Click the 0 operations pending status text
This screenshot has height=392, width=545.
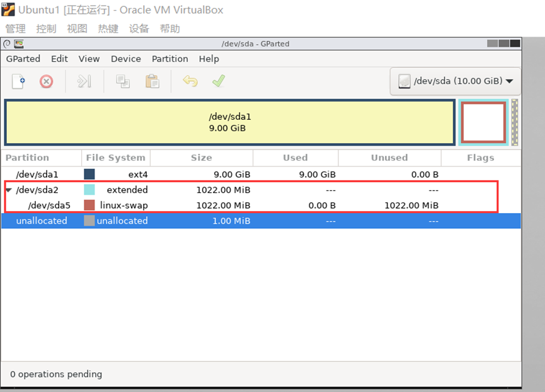(x=56, y=374)
